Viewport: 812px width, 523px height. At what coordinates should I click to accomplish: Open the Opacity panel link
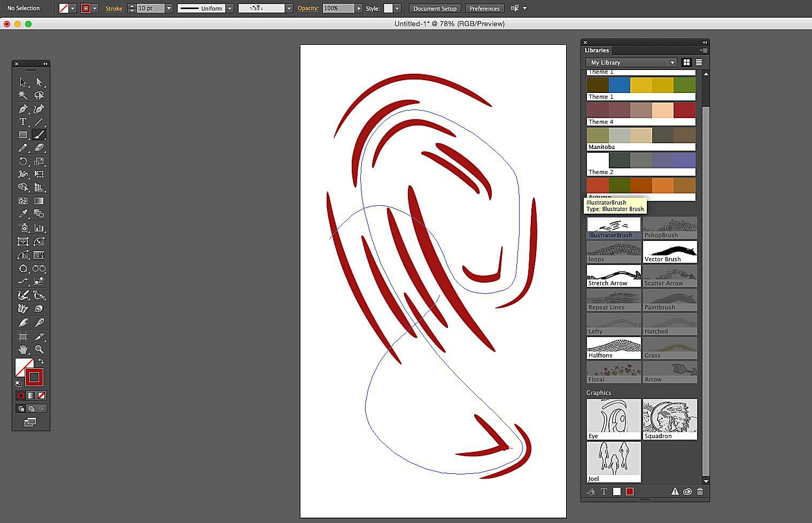point(308,9)
